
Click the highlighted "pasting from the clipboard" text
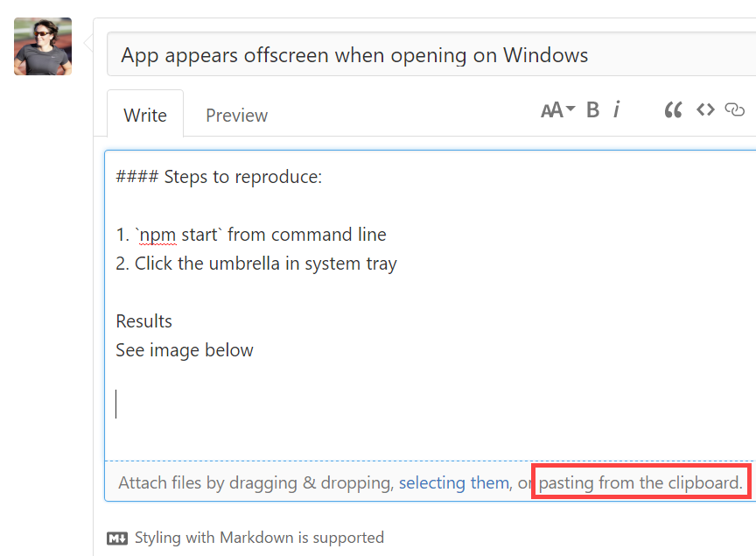(640, 482)
